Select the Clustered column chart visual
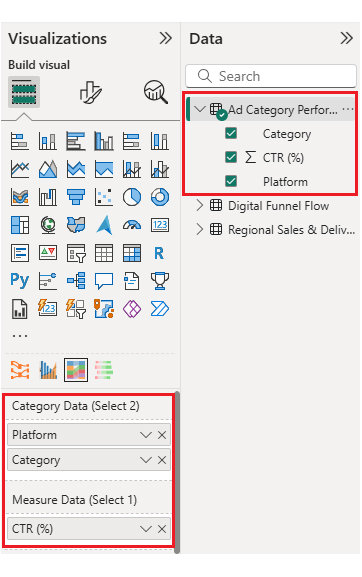 point(104,141)
